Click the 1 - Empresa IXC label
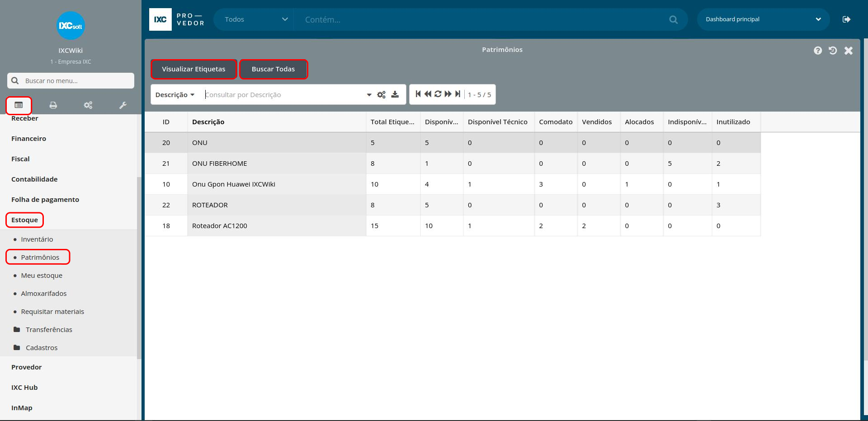The width and height of the screenshot is (868, 421). pos(71,62)
